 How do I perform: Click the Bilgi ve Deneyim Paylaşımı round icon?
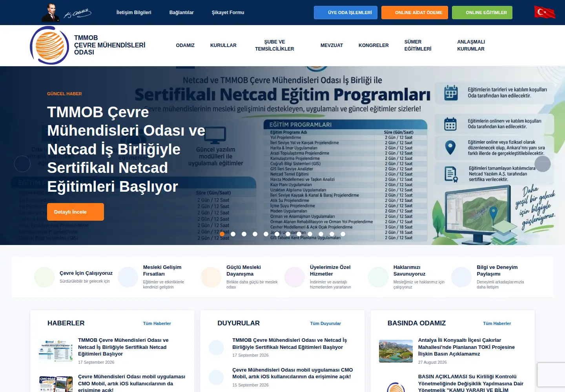tap(461, 277)
